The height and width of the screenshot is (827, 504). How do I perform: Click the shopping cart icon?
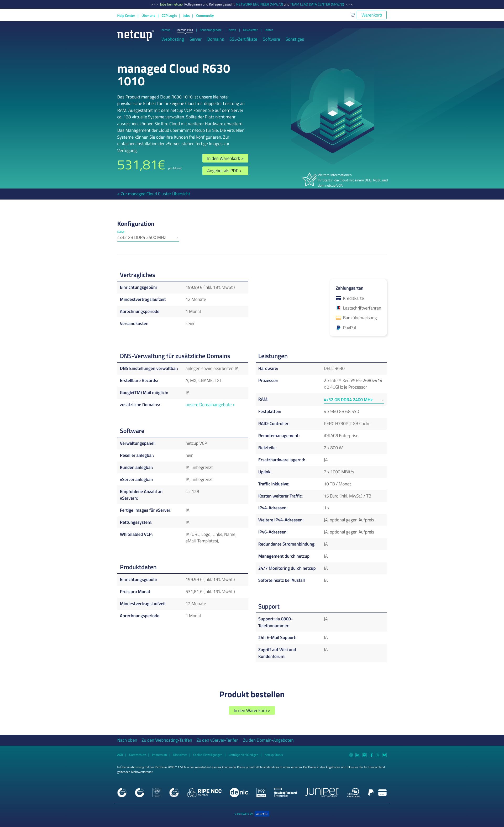click(352, 15)
